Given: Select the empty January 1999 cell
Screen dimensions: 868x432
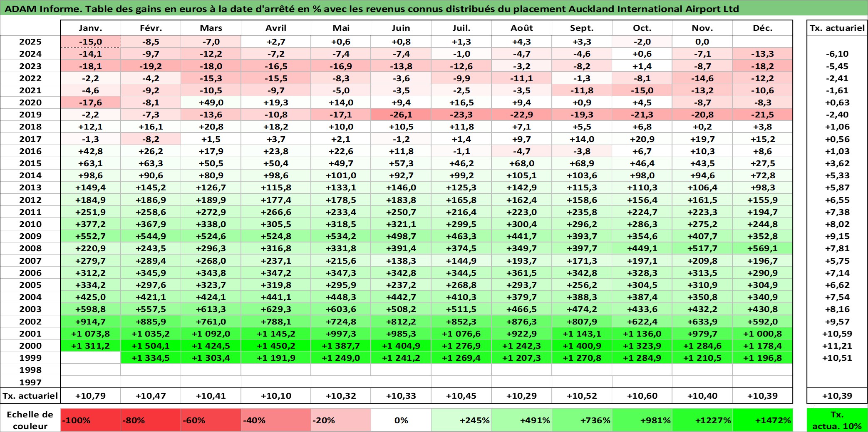Looking at the screenshot, I should (x=91, y=358).
